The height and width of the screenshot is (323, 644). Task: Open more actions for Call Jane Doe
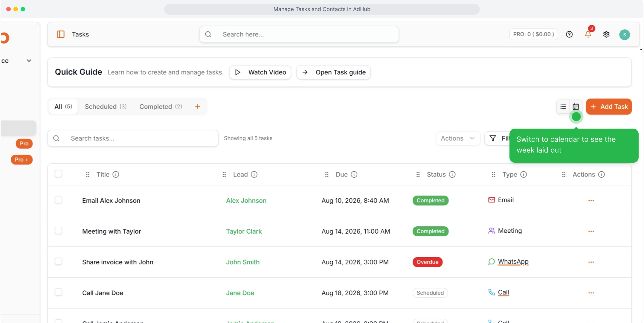(591, 293)
